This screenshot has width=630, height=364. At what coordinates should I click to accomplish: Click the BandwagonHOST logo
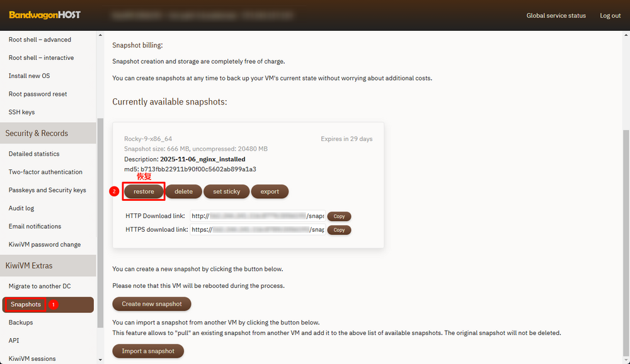click(45, 15)
